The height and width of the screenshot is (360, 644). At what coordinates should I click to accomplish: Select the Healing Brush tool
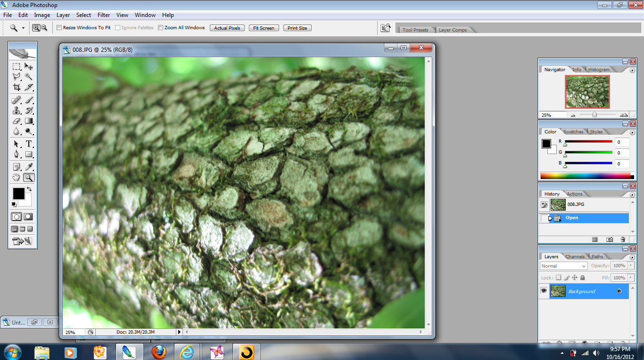17,100
